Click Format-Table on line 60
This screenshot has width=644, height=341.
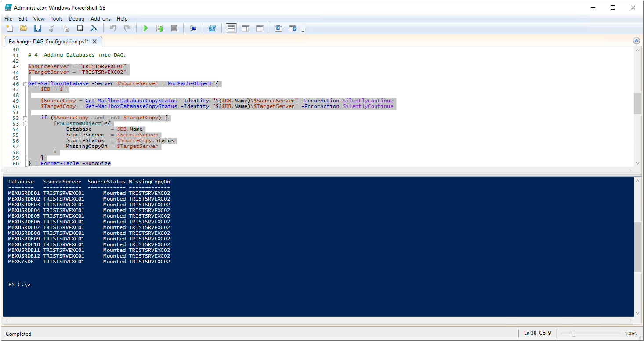click(60, 163)
